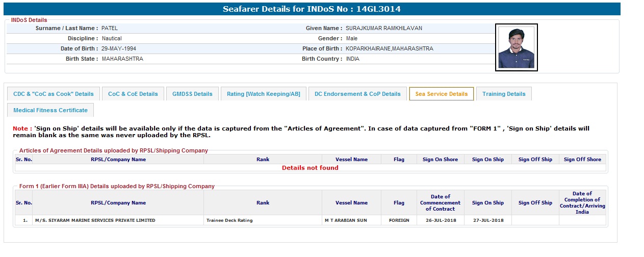The image size is (644, 257).
Task: Select the Trainee Deck Rating rank cell
Action: 229,220
